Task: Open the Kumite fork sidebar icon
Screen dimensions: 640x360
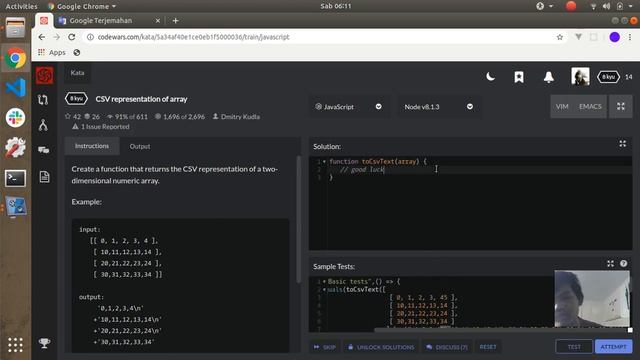Action: click(43, 125)
